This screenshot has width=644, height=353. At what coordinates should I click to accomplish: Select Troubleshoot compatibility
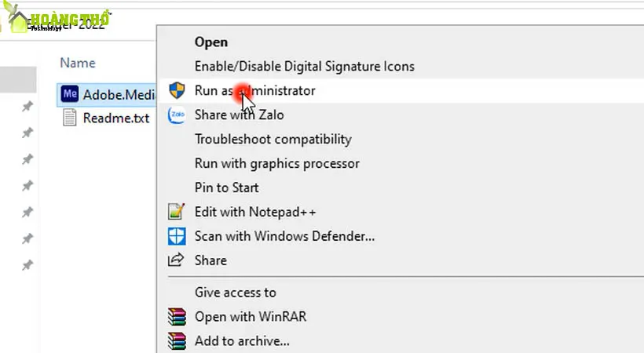[273, 139]
